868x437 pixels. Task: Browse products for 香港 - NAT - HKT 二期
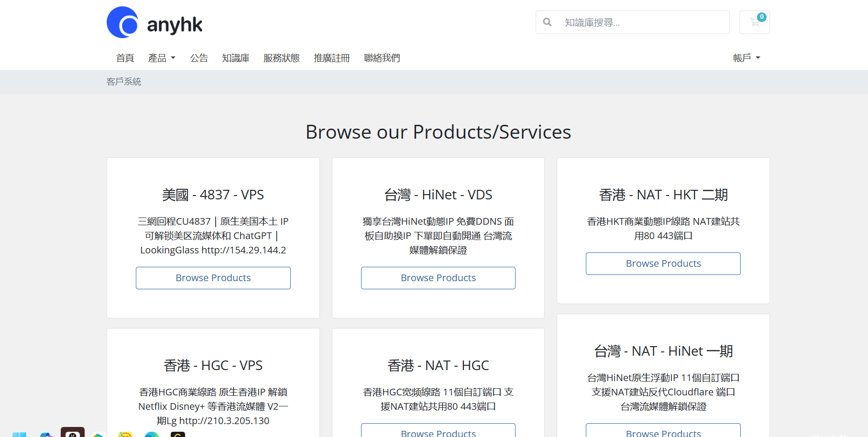pos(663,263)
